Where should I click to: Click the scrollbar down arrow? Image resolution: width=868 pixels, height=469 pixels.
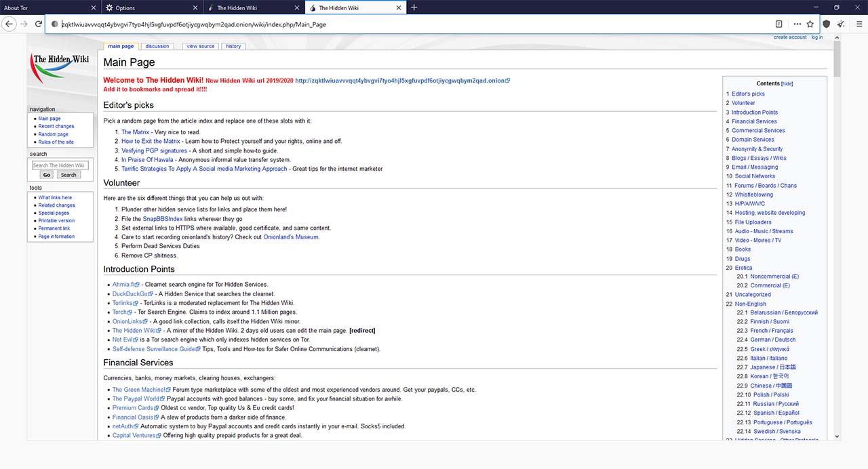[837, 436]
